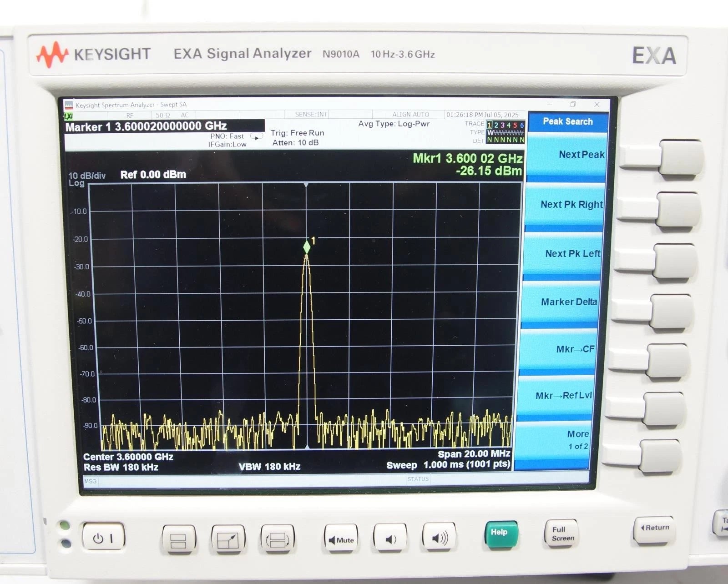Select the Marker Delta softkey

561,302
